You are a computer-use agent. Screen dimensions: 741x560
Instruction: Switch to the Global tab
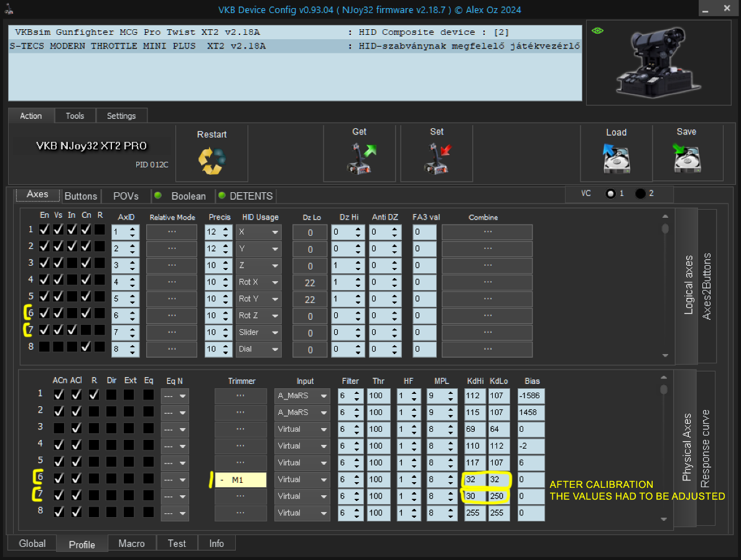[32, 543]
